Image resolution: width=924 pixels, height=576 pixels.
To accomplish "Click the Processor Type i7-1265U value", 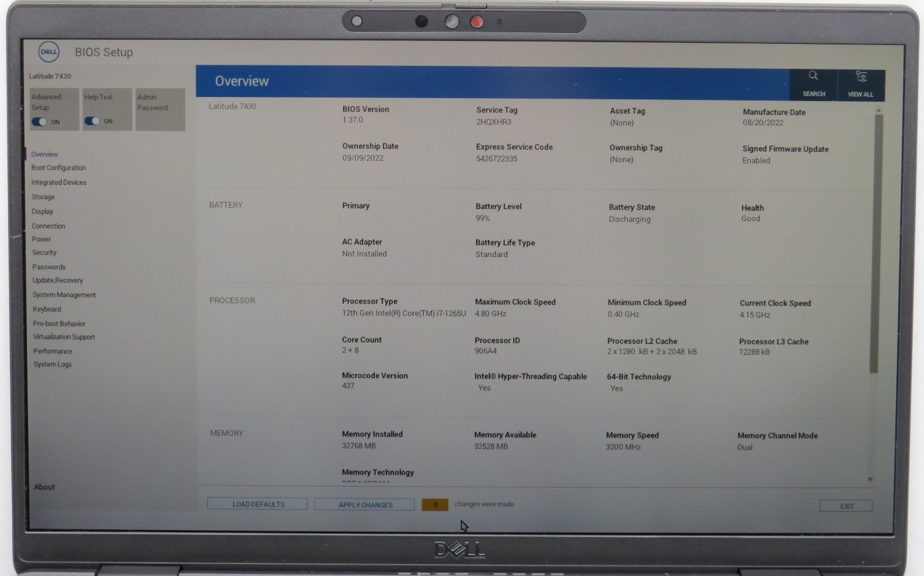I will pos(404,313).
